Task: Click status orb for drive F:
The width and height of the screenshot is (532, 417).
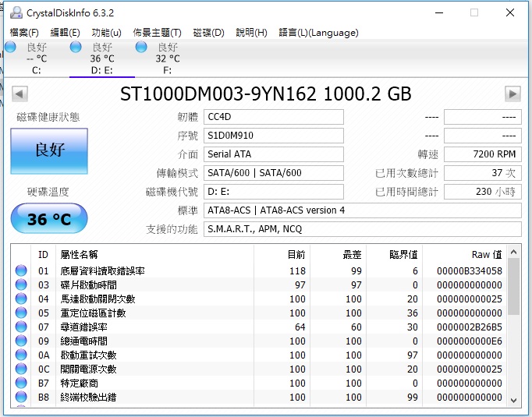Action: click(141, 47)
